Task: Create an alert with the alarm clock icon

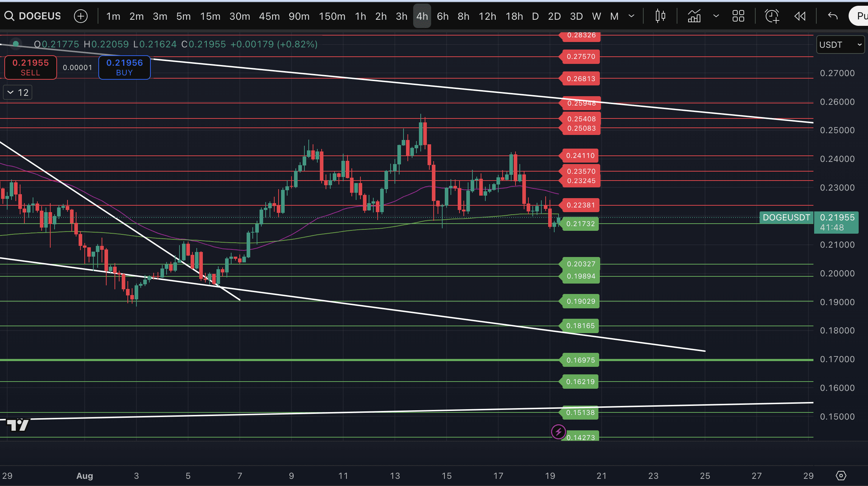Action: tap(772, 16)
